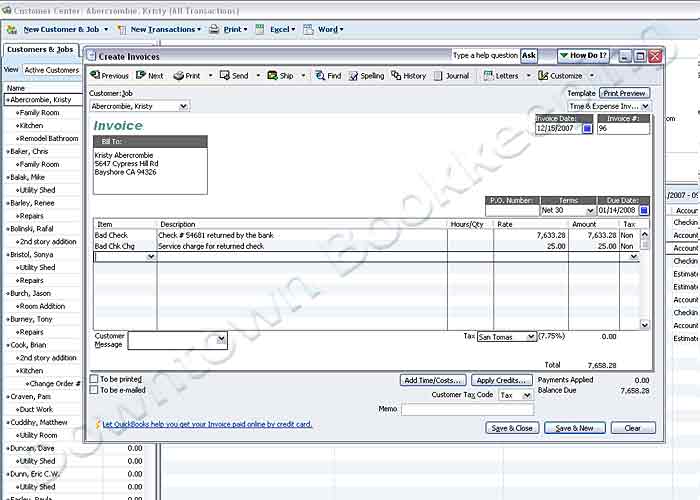
Task: Click How Do I? help button
Action: [x=583, y=55]
